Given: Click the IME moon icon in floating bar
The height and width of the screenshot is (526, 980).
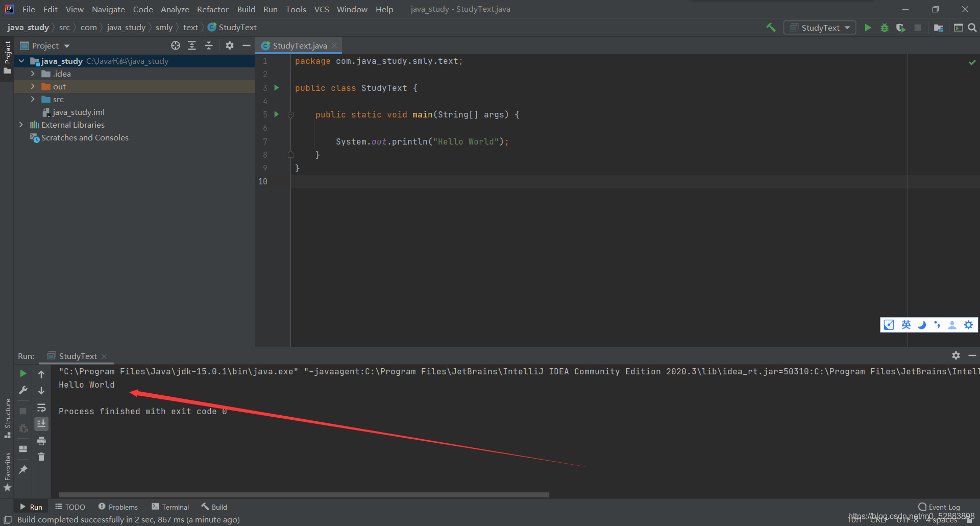Looking at the screenshot, I should click(x=922, y=325).
